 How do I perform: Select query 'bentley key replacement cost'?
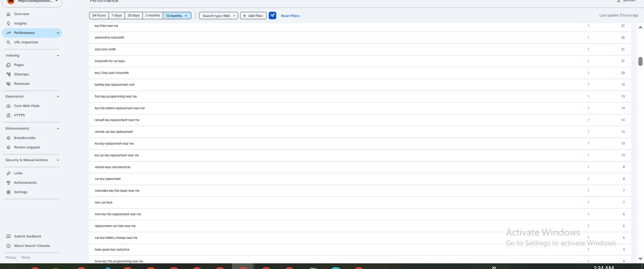tap(115, 85)
